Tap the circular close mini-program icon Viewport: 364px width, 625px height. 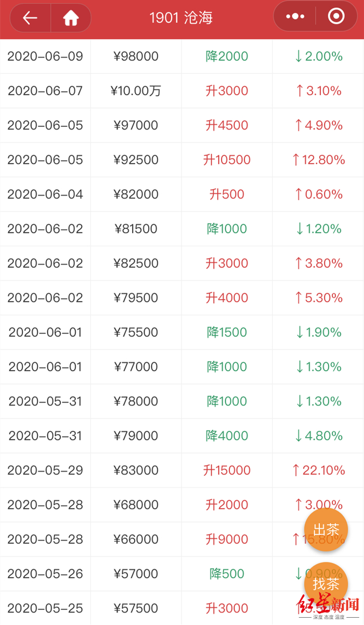336,17
